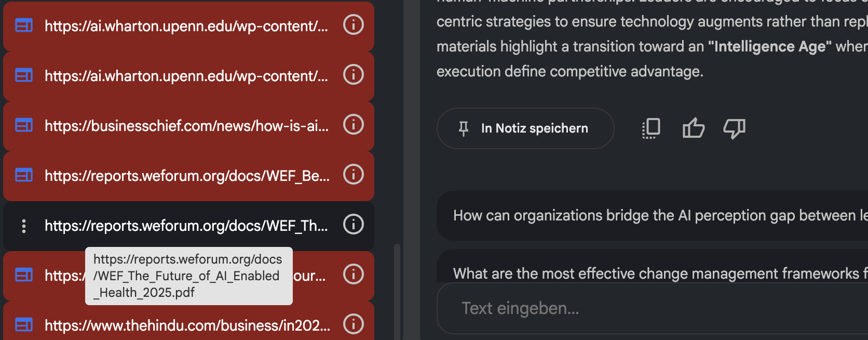
Task: Open info for businesschief.com source
Action: [x=353, y=124]
